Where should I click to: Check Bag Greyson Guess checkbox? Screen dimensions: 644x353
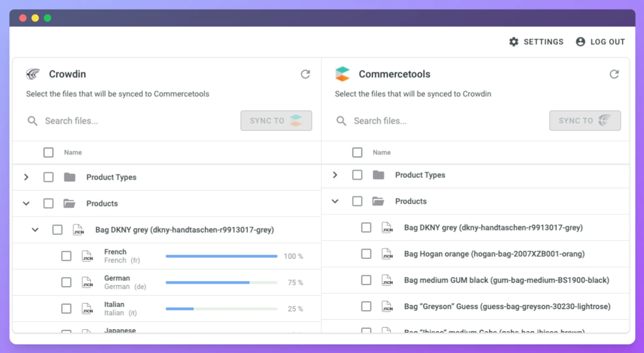click(366, 306)
